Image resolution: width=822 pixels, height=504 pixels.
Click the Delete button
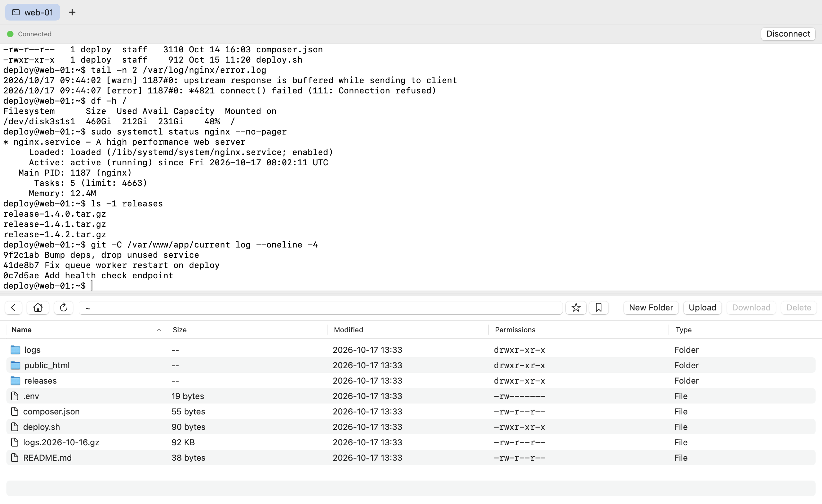798,307
